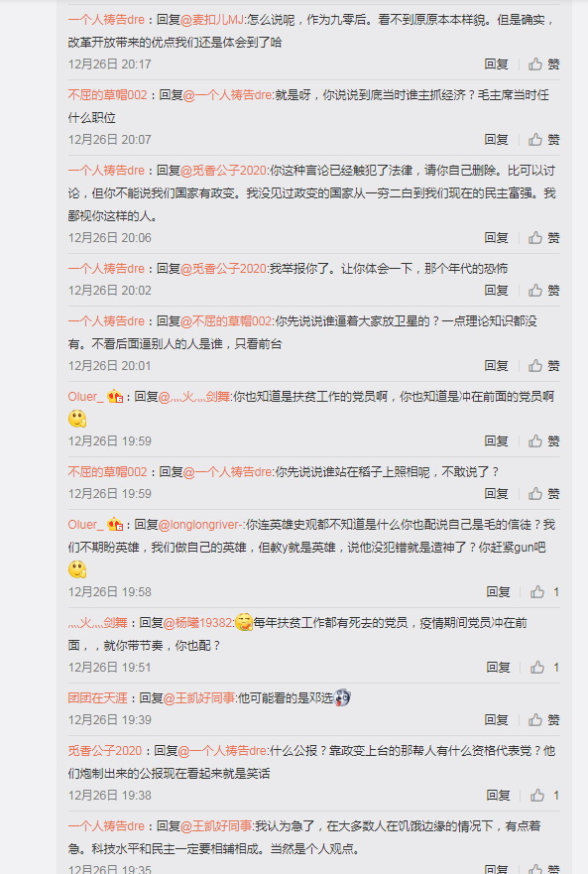Click mention @杨曦19382 in 19:51 comment
The width and height of the screenshot is (588, 874).
click(198, 623)
